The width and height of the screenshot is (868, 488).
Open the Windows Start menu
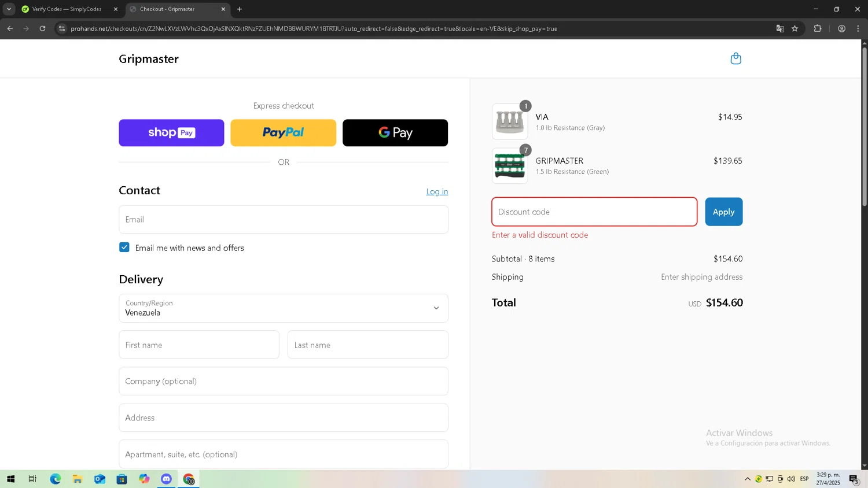tap(10, 479)
